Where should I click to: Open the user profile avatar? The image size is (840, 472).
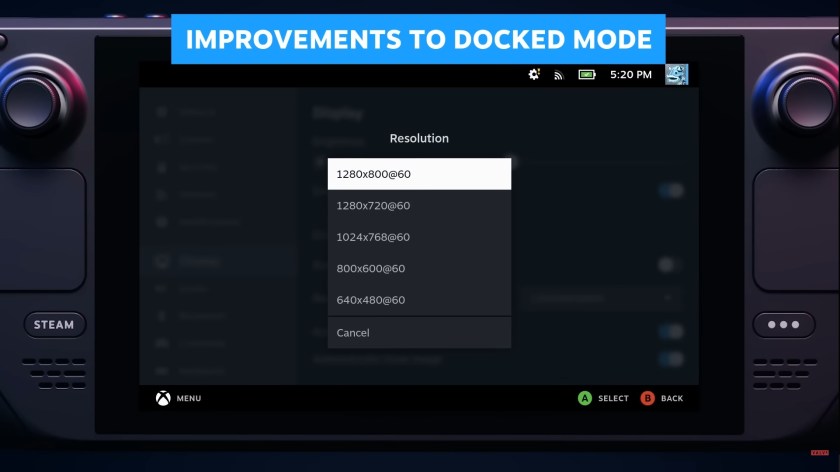pyautogui.click(x=676, y=74)
